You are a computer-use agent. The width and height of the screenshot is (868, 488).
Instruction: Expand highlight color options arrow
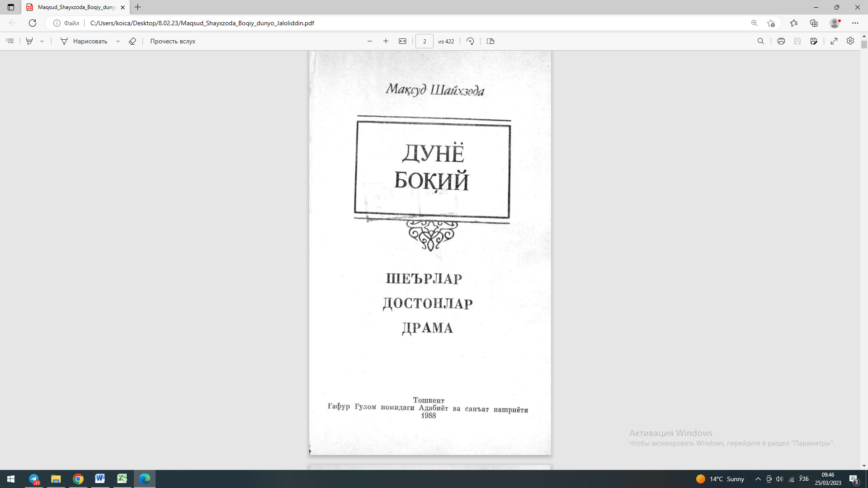[42, 41]
